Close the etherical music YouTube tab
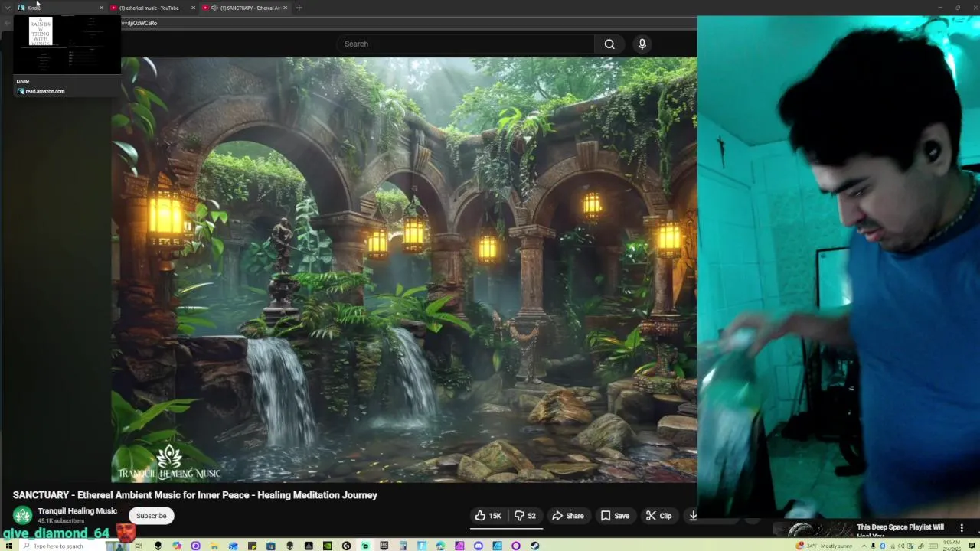 click(x=193, y=8)
